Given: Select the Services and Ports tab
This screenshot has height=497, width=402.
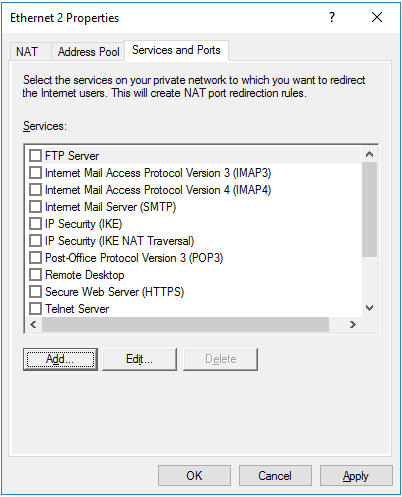Looking at the screenshot, I should tap(176, 50).
